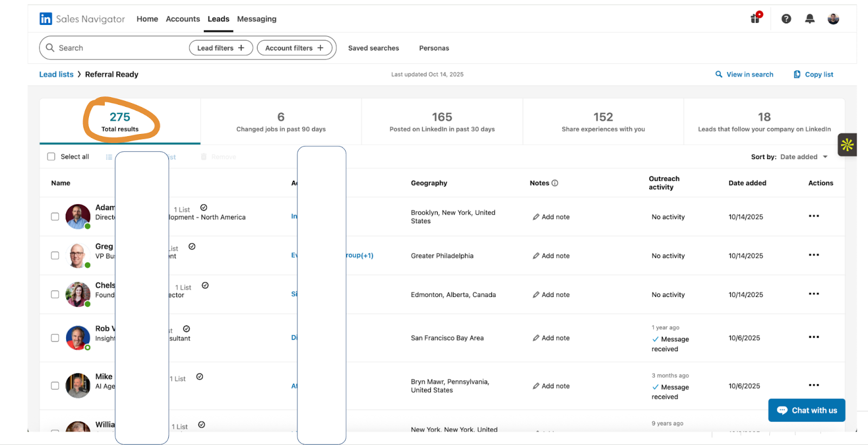Check the box for Greg's row

pyautogui.click(x=55, y=256)
